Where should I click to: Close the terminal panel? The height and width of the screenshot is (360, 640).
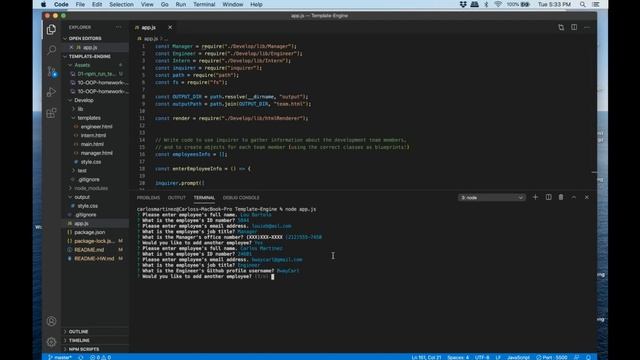click(587, 197)
